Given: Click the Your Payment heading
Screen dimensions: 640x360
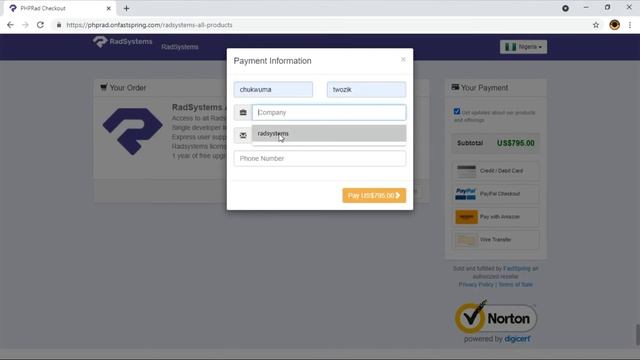Looking at the screenshot, I should tap(480, 88).
